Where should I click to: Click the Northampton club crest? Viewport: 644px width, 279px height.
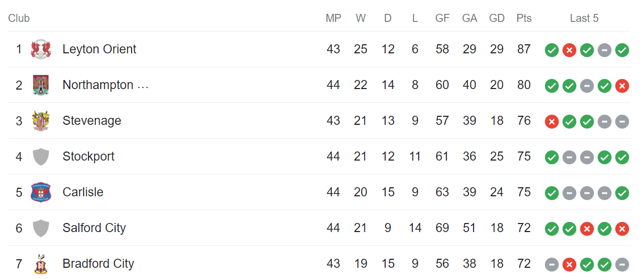pyautogui.click(x=40, y=85)
